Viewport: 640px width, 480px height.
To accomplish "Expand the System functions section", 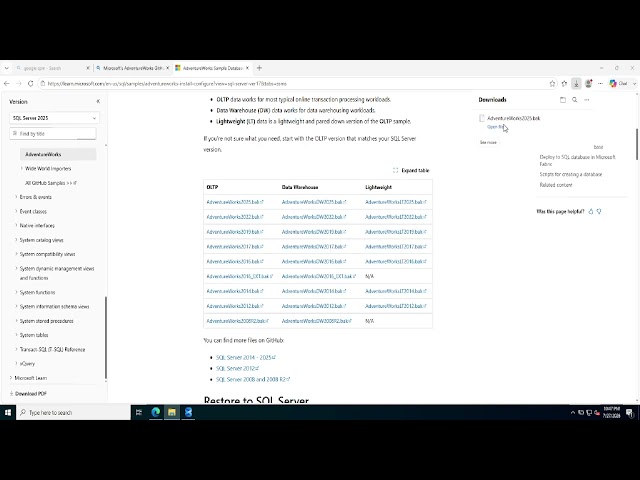I will coord(16,292).
